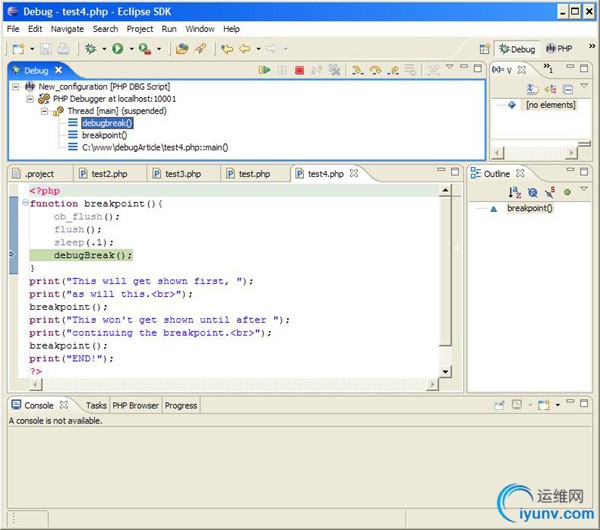Open the Project menu
Viewport: 600px width, 530px height.
tap(140, 29)
